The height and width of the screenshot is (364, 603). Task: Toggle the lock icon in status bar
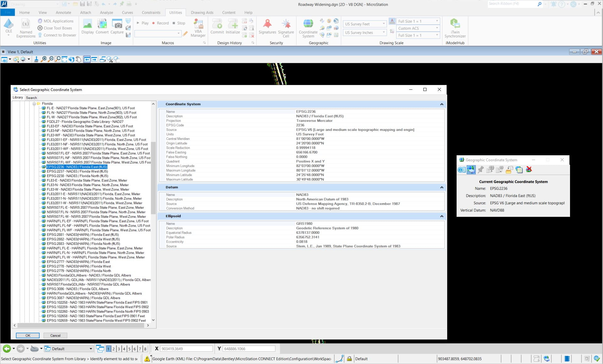click(x=349, y=359)
